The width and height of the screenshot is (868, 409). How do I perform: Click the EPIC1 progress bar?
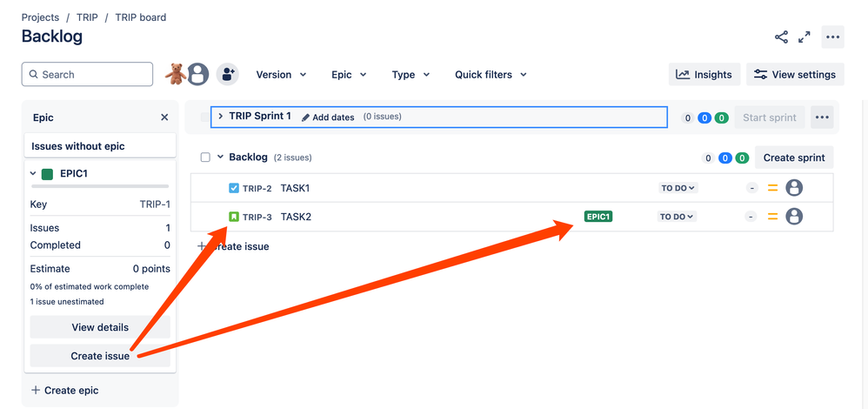[x=100, y=187]
